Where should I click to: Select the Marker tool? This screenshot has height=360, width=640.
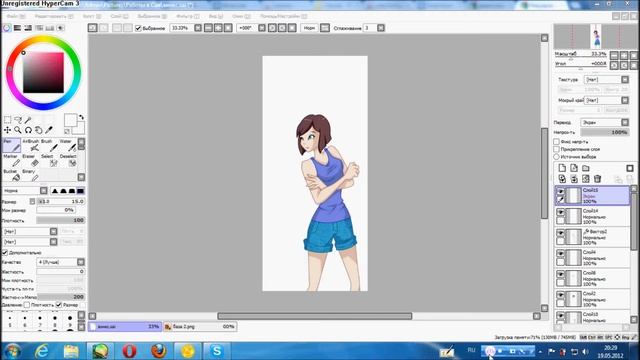11,160
